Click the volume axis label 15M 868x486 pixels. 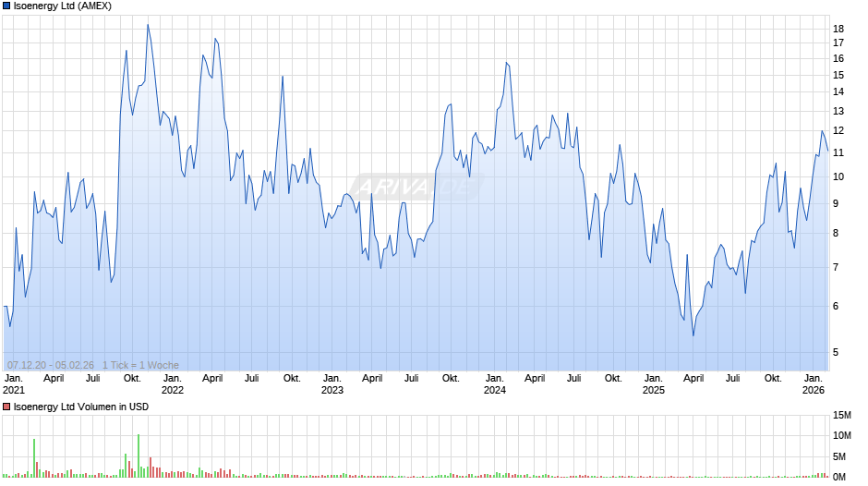tap(841, 415)
